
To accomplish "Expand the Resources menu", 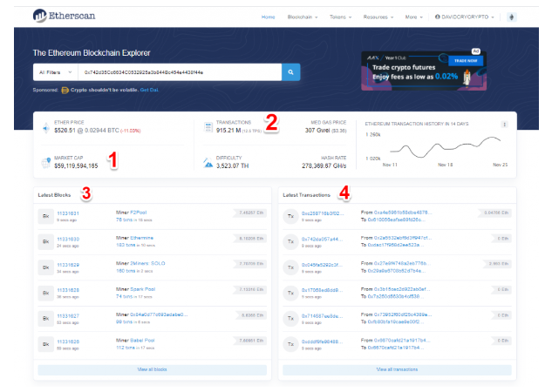I will click(378, 17).
